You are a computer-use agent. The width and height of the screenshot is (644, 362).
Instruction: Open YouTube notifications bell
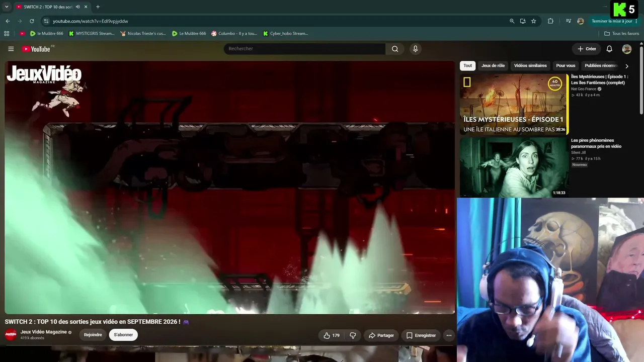pos(609,49)
